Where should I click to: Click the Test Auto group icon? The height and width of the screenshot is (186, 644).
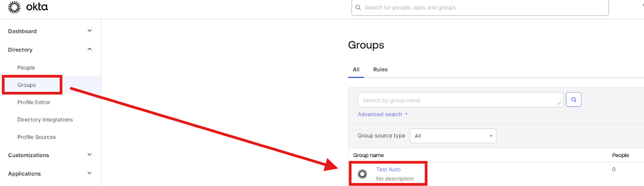click(x=362, y=174)
